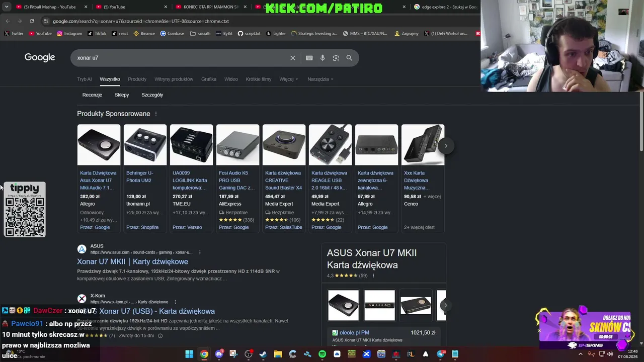644x362 pixels.
Task: Switch to the Tryb AI tab
Action: coord(85,79)
